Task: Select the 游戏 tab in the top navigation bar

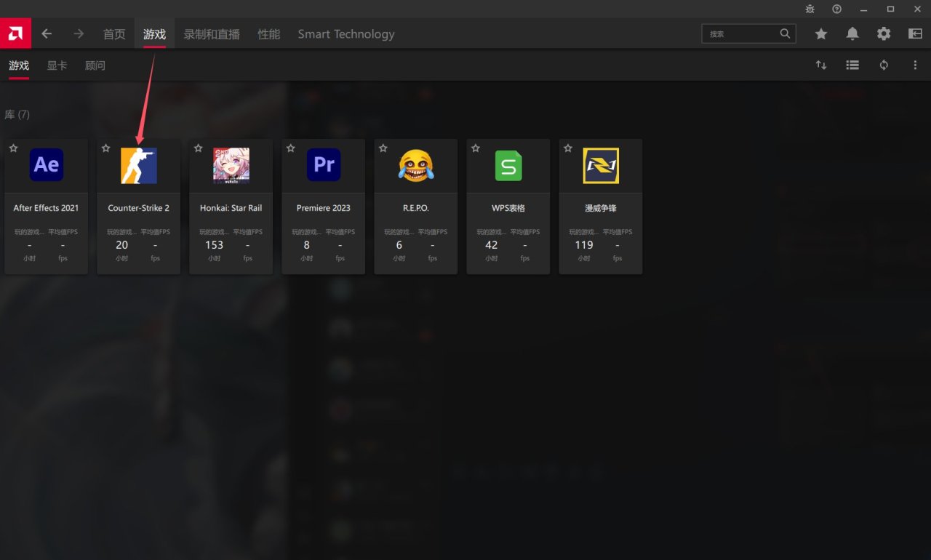Action: pyautogui.click(x=154, y=34)
